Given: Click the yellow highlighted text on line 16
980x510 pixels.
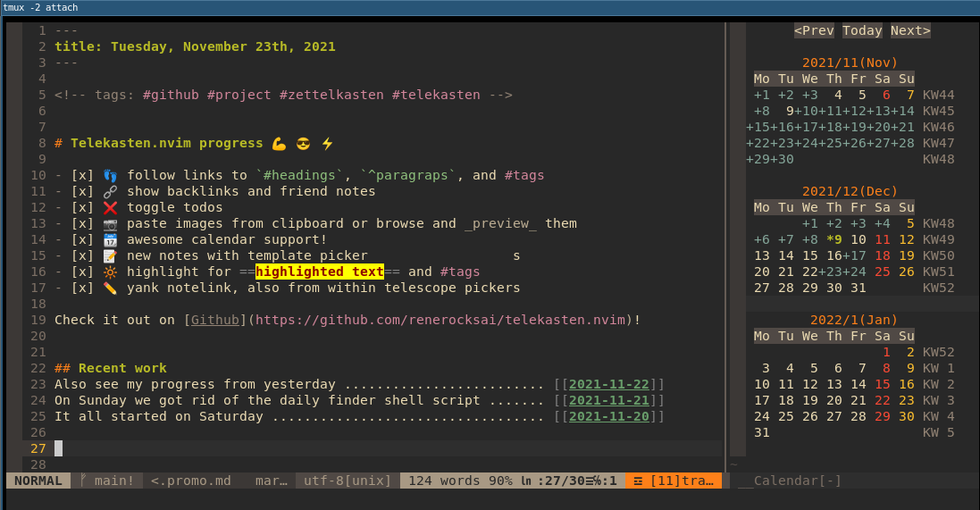Looking at the screenshot, I should (320, 272).
